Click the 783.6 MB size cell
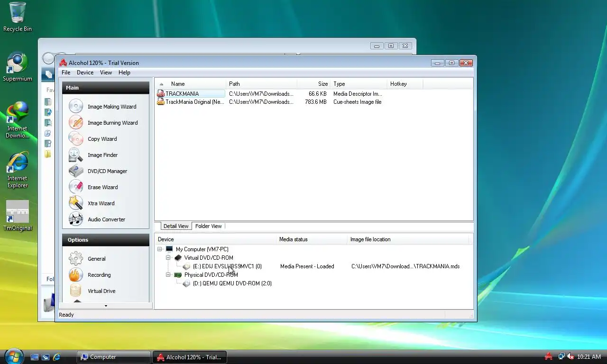 click(x=316, y=102)
